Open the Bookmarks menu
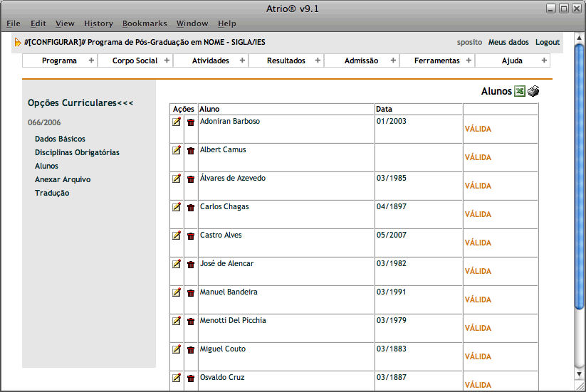Screen dimensions: 586x392 (x=145, y=23)
